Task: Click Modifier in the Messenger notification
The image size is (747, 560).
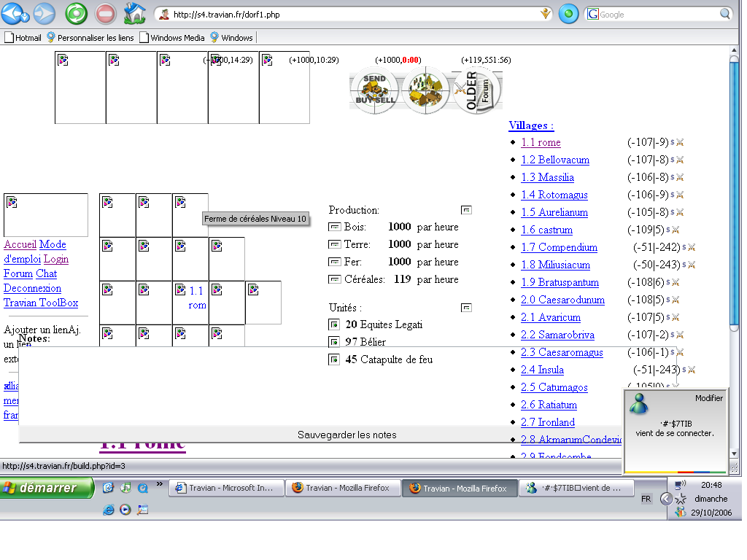Action: pyautogui.click(x=709, y=398)
